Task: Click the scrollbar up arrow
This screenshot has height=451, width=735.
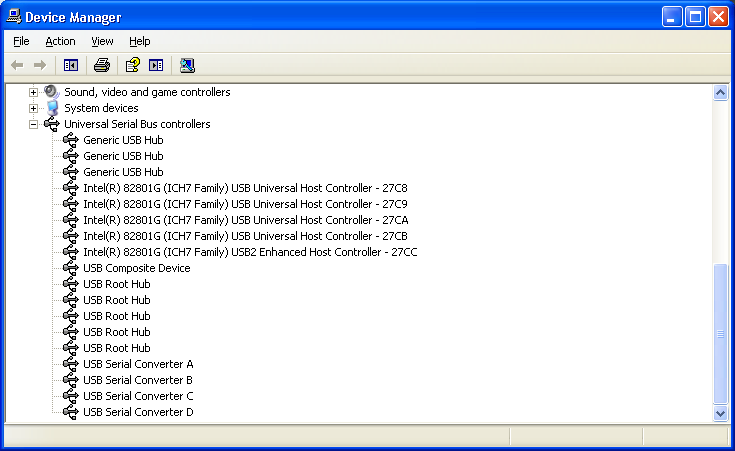Action: click(720, 92)
